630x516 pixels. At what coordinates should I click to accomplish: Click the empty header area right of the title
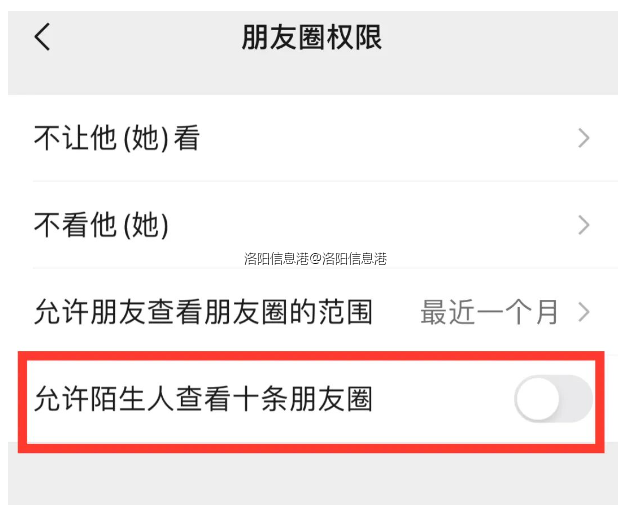(x=500, y=38)
